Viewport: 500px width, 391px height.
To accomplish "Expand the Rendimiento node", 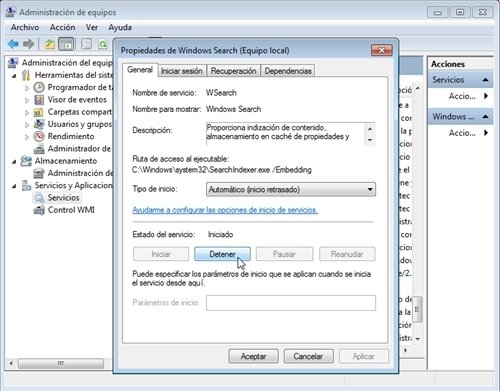I will tap(27, 137).
